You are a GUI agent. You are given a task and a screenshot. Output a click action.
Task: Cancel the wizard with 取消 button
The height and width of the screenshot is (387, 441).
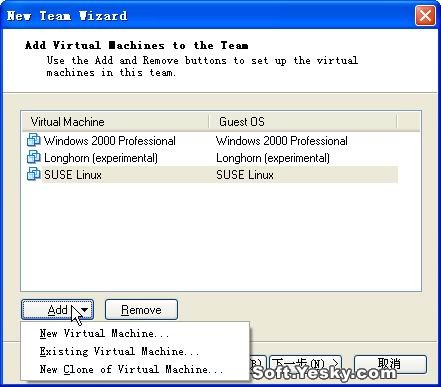click(x=390, y=364)
